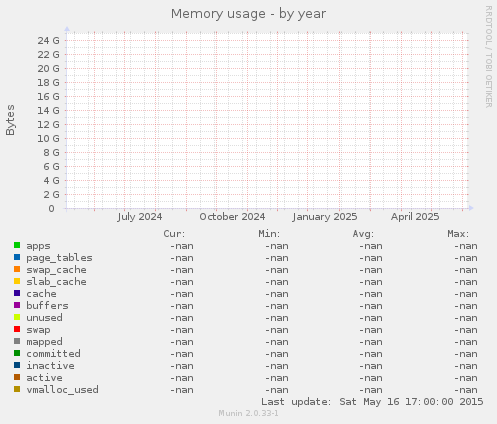Click the active brown legend swatch
Image resolution: width=497 pixels, height=424 pixels.
click(17, 377)
